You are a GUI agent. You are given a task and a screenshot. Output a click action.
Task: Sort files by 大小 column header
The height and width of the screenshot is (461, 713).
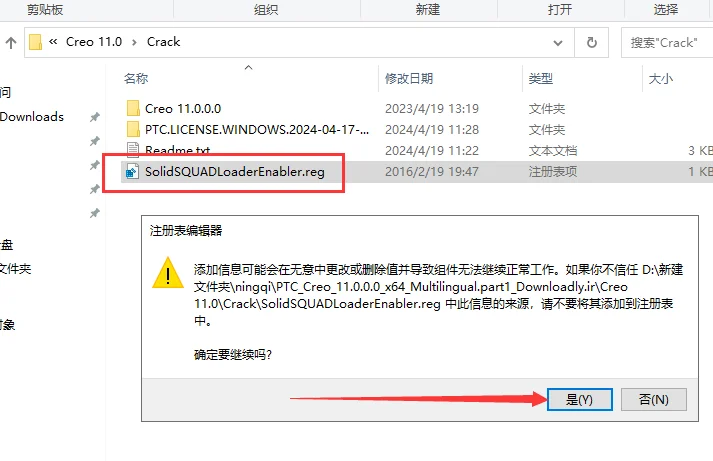pos(661,79)
